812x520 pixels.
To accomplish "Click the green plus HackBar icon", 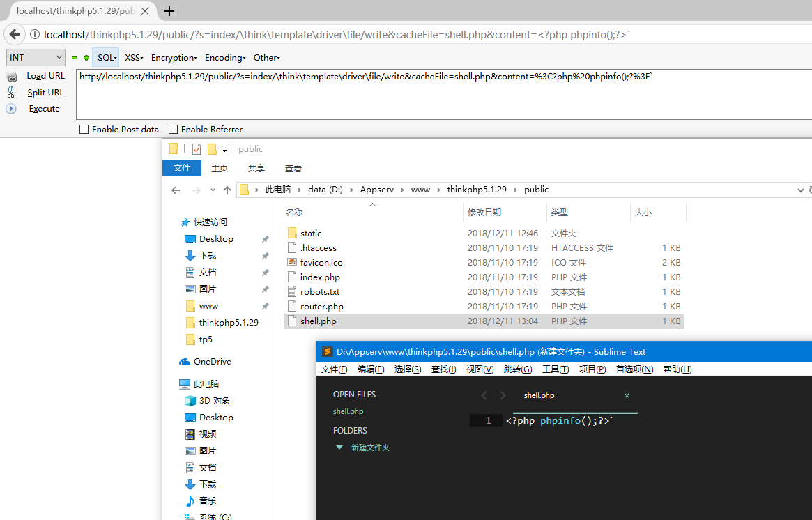I will (x=86, y=58).
